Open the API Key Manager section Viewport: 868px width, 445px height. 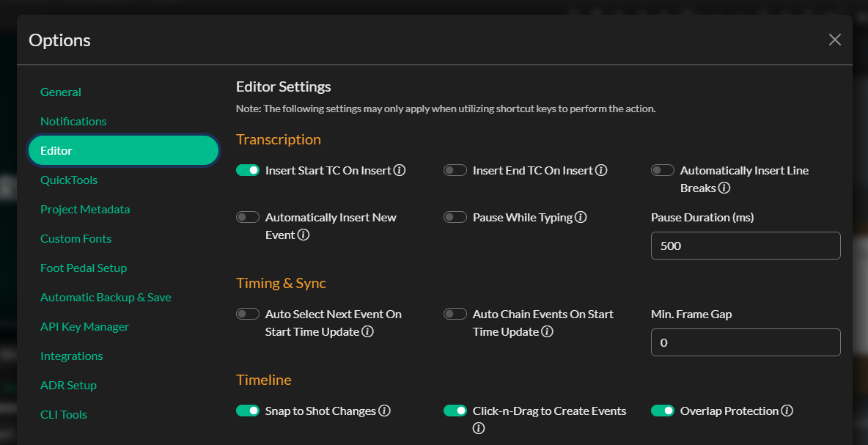84,327
